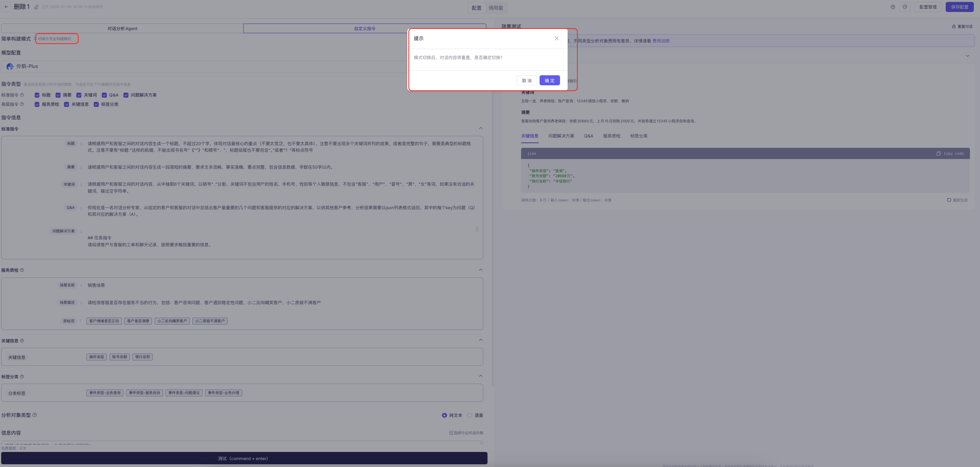Click the 销售场景 scene name field

pos(96,285)
